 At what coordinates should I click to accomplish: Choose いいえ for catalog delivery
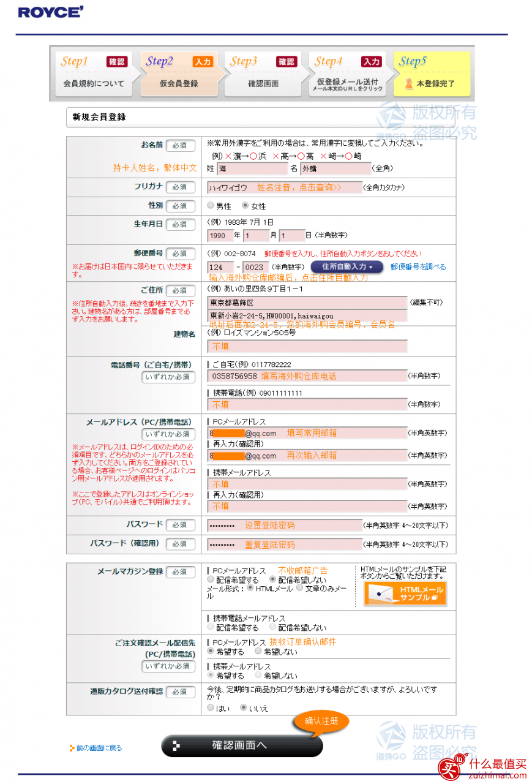click(244, 707)
